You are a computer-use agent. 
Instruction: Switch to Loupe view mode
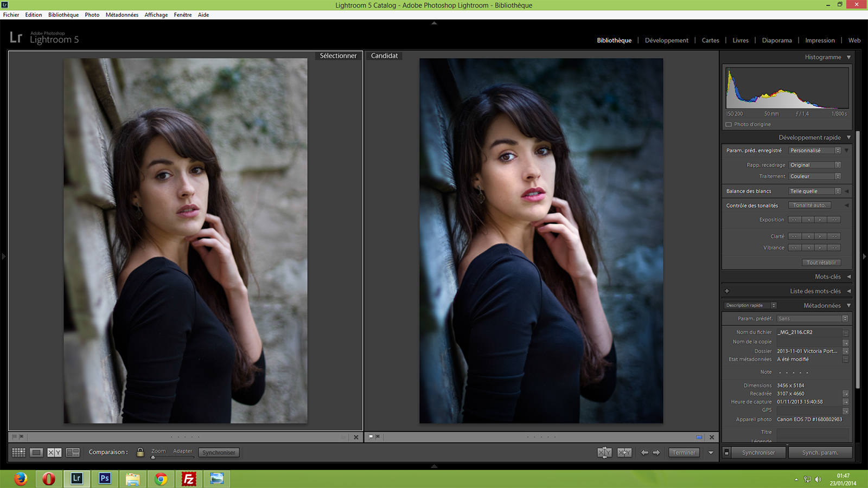[x=36, y=452]
